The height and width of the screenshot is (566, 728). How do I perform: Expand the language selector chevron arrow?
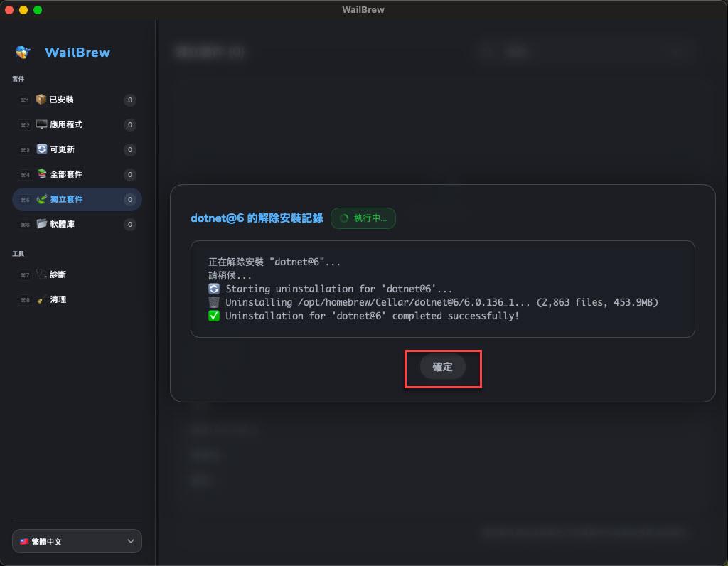(131, 541)
